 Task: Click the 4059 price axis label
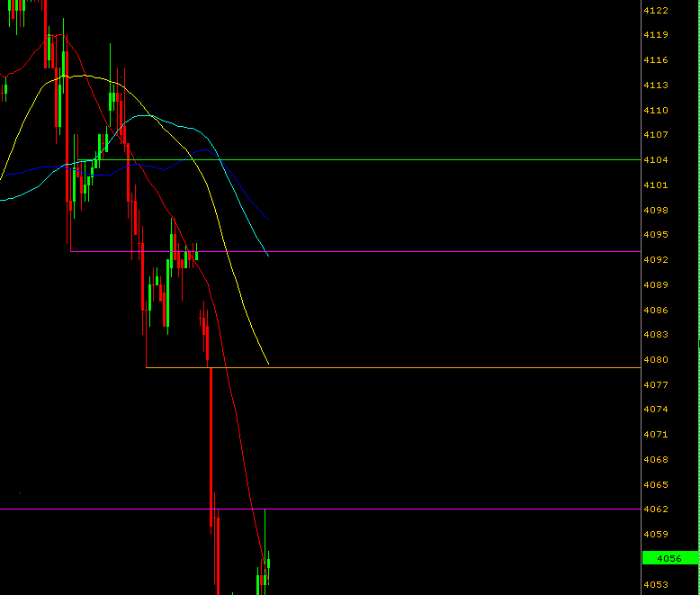(656, 535)
